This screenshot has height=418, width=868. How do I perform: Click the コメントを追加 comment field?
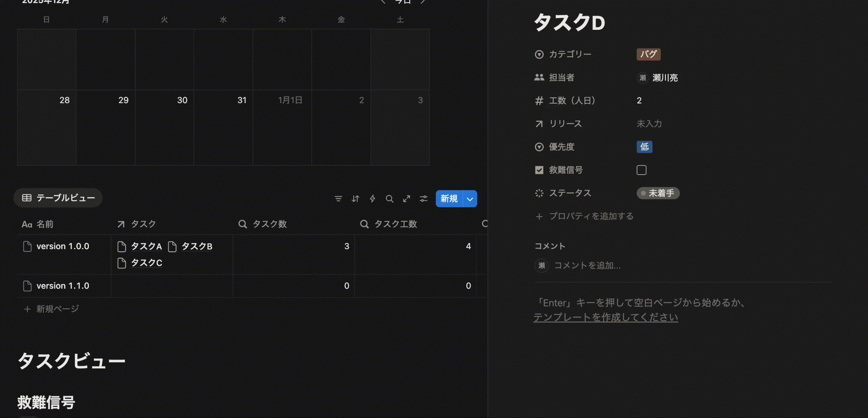pyautogui.click(x=587, y=265)
